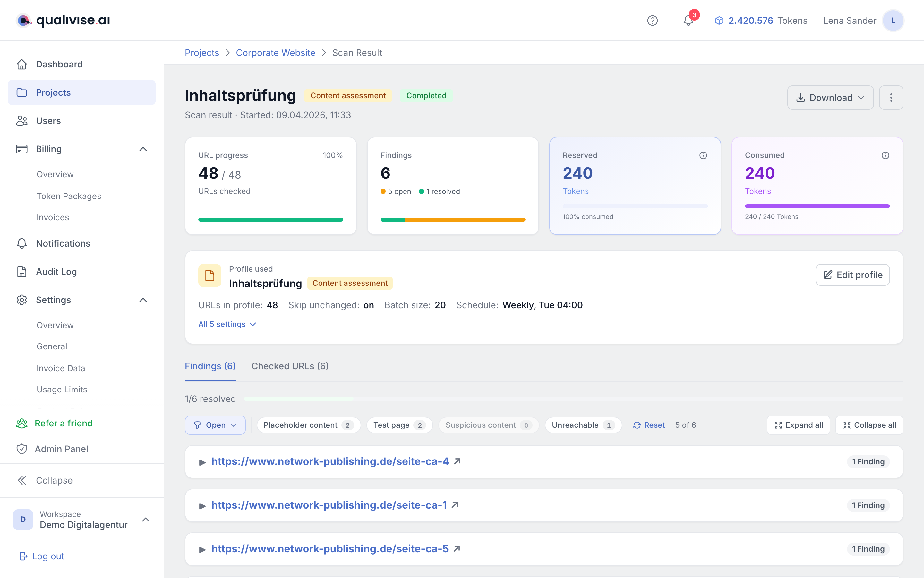Open Lena Sander's avatar menu

[893, 21]
